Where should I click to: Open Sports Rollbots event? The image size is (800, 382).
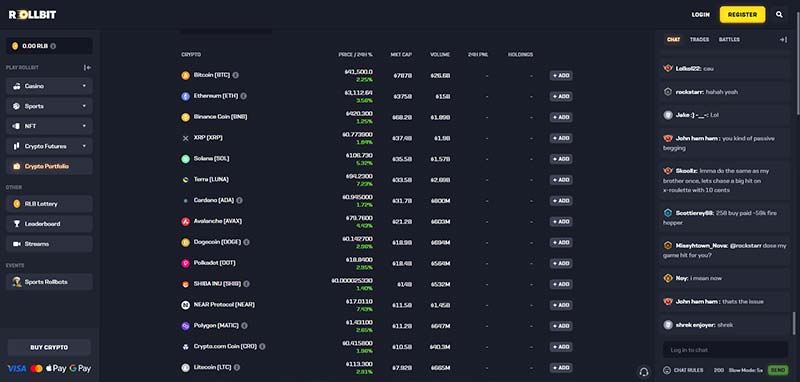49,282
